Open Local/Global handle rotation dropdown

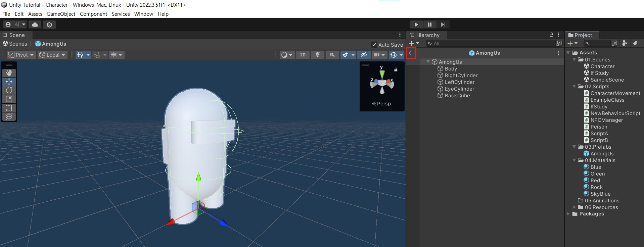pos(52,55)
